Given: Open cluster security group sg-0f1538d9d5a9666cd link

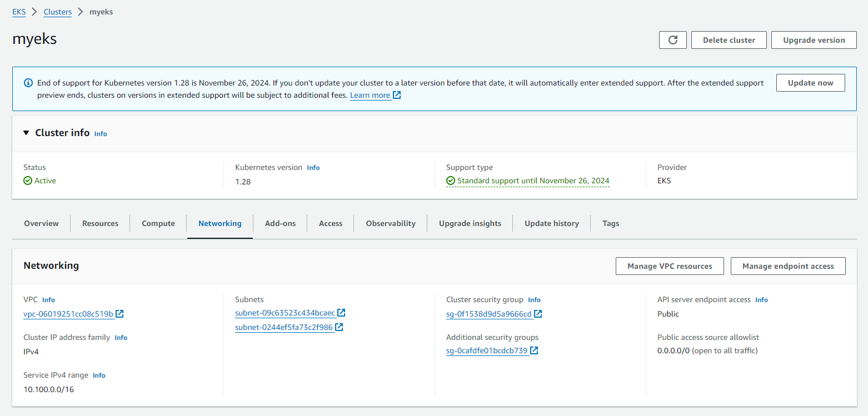Looking at the screenshot, I should pos(489,314).
